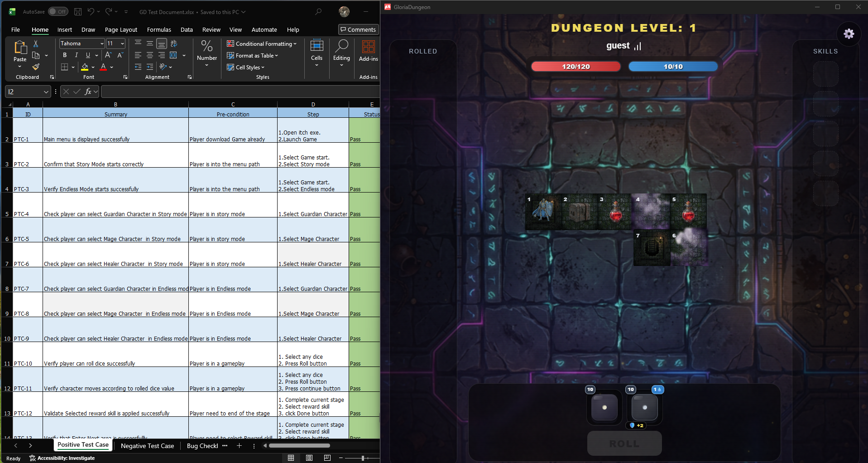Viewport: 868px width, 463px height.
Task: Open the Editing group dropdown
Action: (x=341, y=53)
